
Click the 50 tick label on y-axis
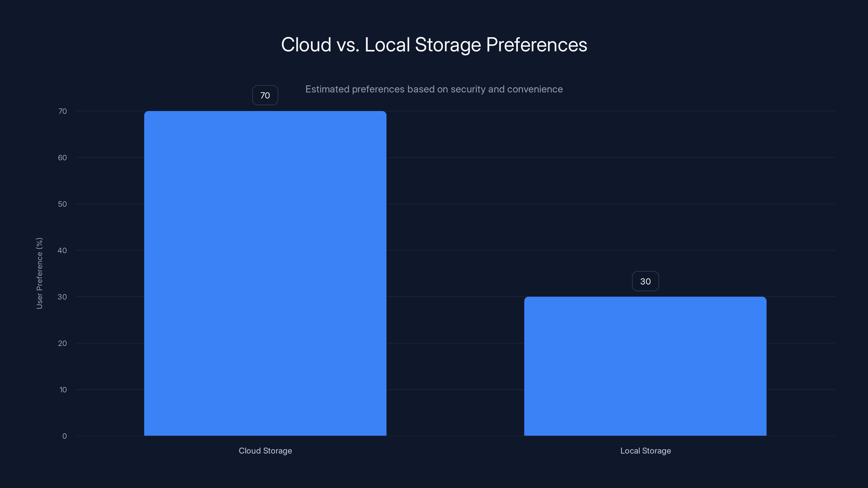tap(63, 204)
